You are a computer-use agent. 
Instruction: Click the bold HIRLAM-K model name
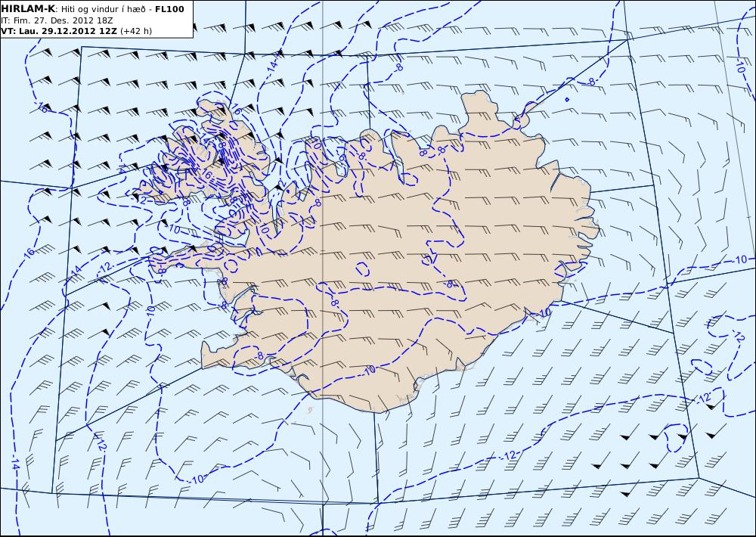point(29,9)
